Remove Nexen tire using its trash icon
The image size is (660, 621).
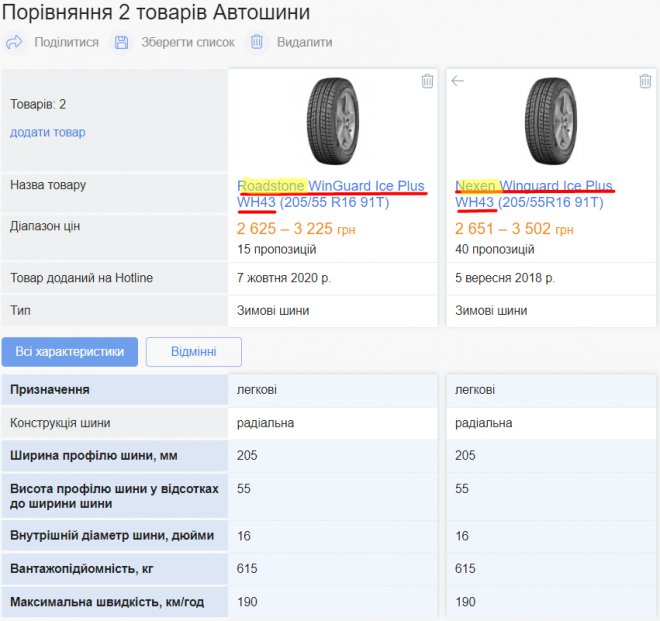[645, 81]
